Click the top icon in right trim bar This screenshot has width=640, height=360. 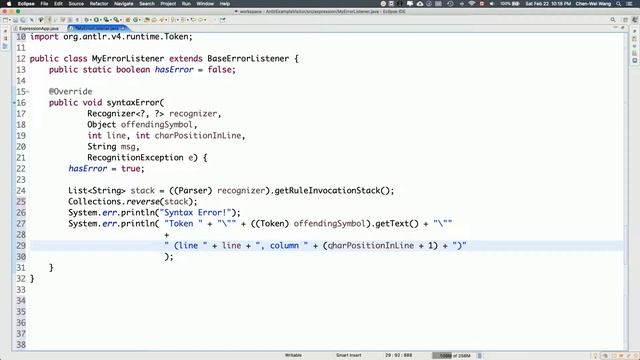tap(635, 31)
